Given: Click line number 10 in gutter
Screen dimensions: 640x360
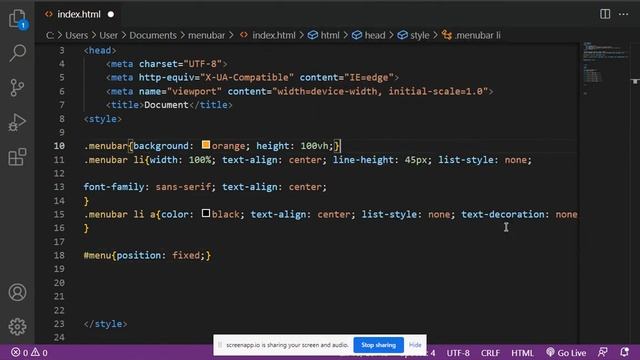Looking at the screenshot, I should [x=59, y=146].
